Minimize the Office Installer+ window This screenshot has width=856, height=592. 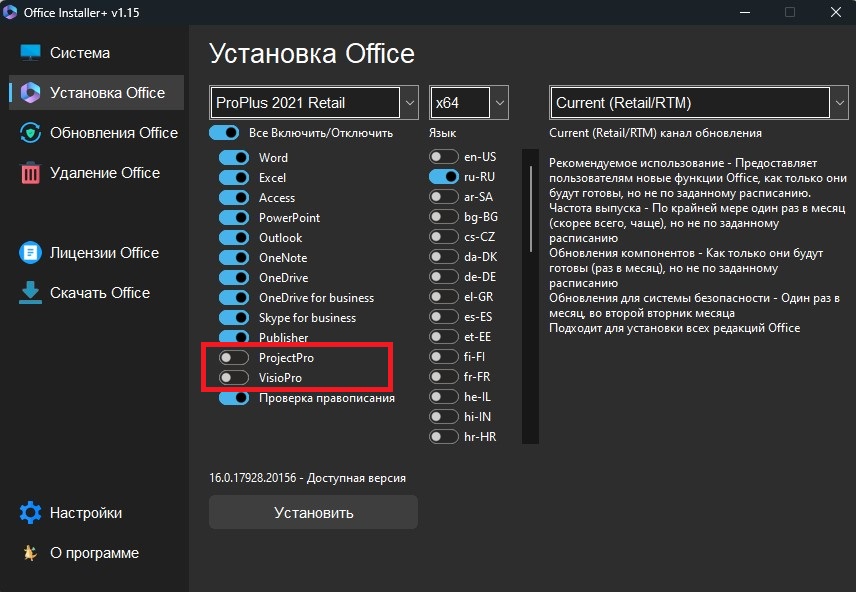pyautogui.click(x=745, y=12)
